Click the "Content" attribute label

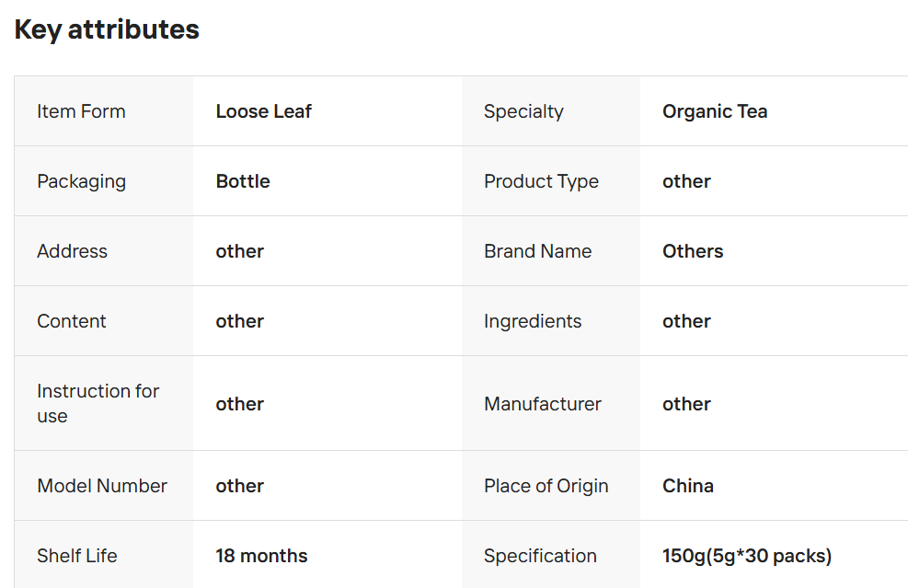[72, 321]
